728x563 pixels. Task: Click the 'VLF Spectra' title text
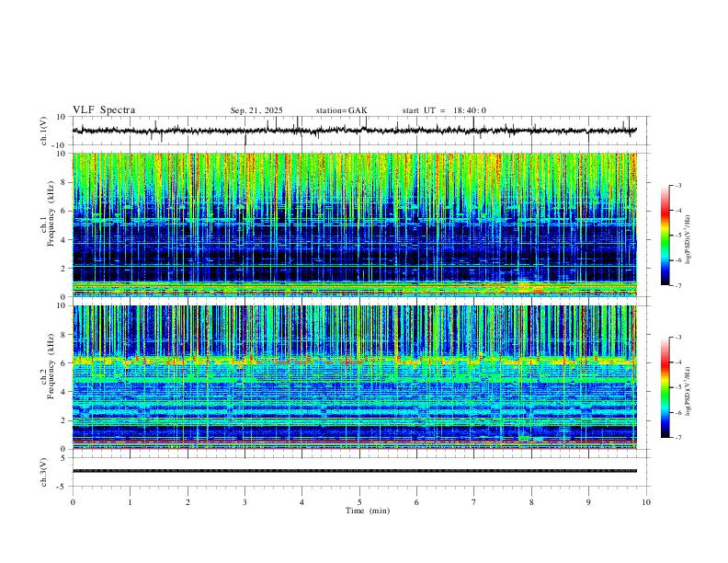pos(104,110)
